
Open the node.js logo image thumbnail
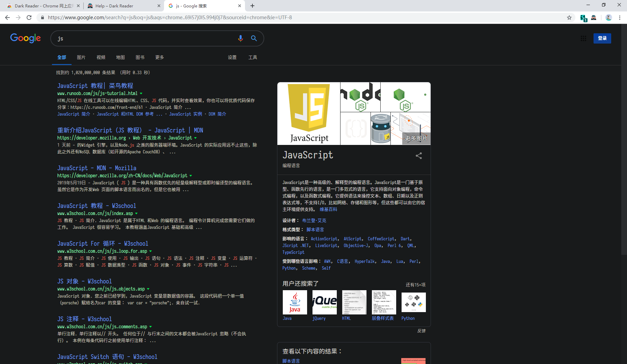coord(360,97)
